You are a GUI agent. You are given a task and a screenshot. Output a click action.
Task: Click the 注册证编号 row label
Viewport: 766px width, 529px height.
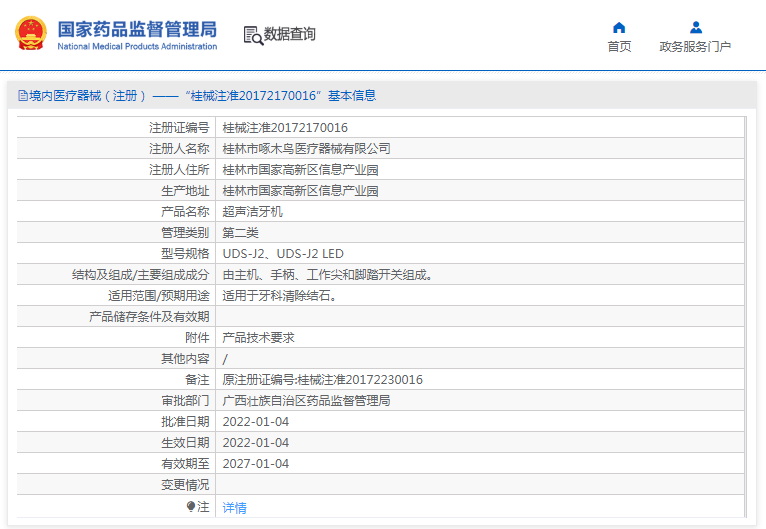(x=179, y=128)
